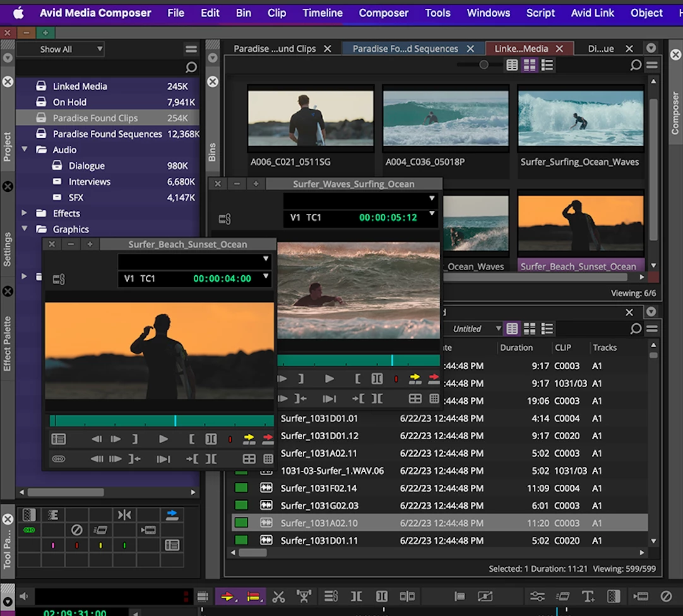Click quad display icon in Surfer_Beach_Sunset_Ocean monitor
Screen dimensions: 683x616
tap(249, 459)
